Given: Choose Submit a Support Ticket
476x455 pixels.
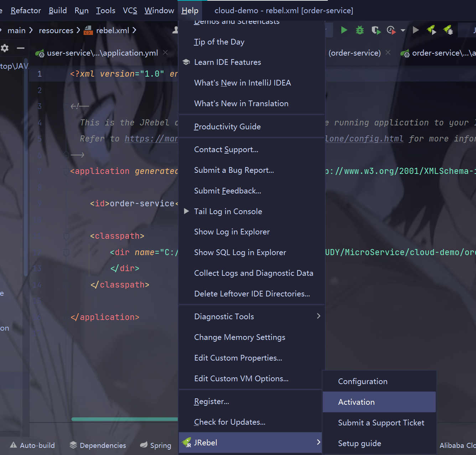Looking at the screenshot, I should pyautogui.click(x=379, y=423).
